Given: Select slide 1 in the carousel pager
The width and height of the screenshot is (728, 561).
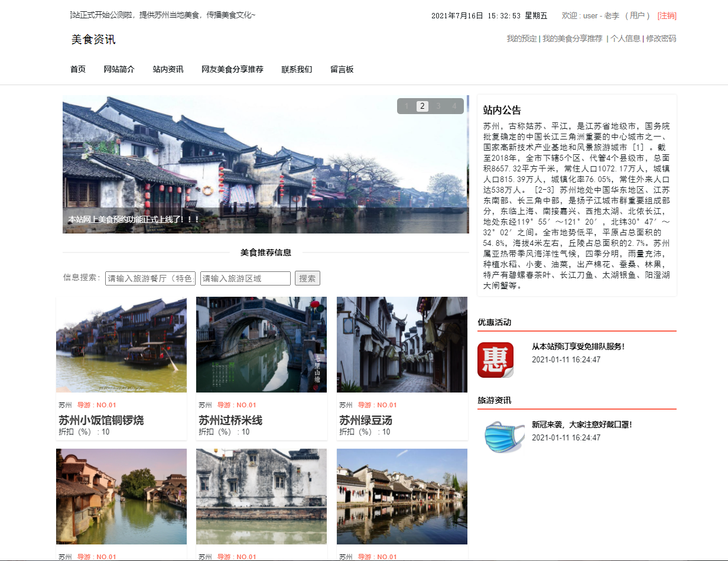Looking at the screenshot, I should (x=406, y=106).
